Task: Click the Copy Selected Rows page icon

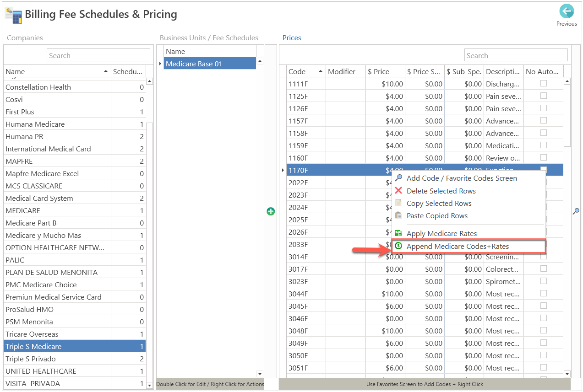Action: pos(398,203)
